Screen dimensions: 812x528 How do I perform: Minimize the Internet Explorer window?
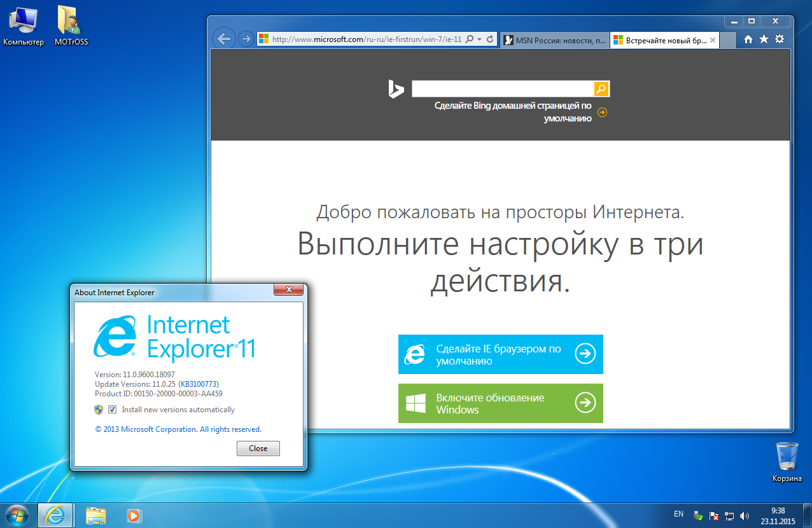coord(734,20)
